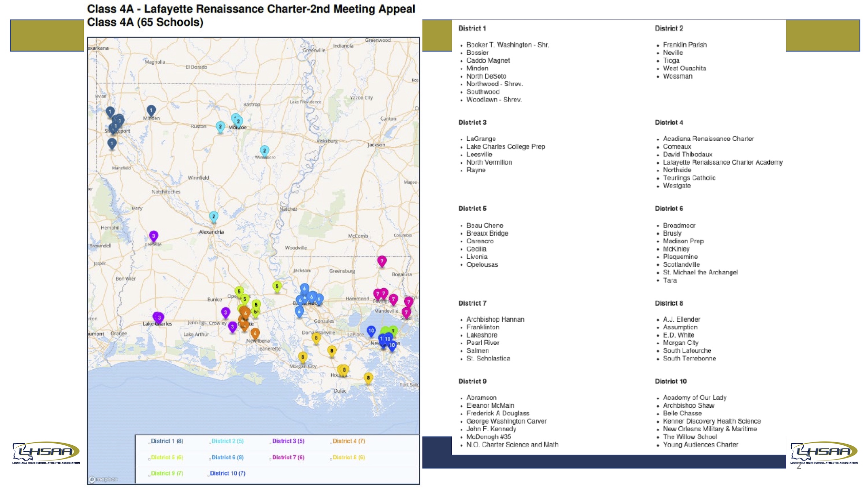The width and height of the screenshot is (868, 488).
Task: Click the District 2 pin near Winnsboro
Action: 264,150
